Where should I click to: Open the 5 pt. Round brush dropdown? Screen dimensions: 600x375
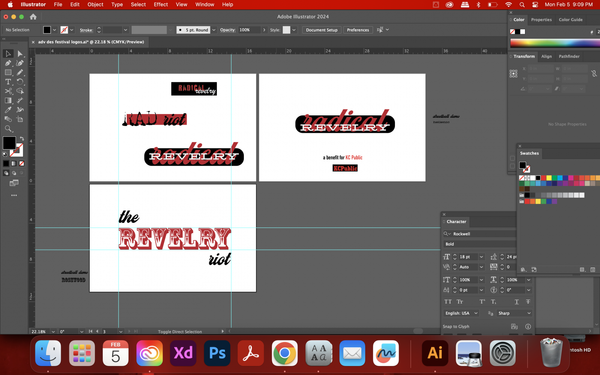214,30
